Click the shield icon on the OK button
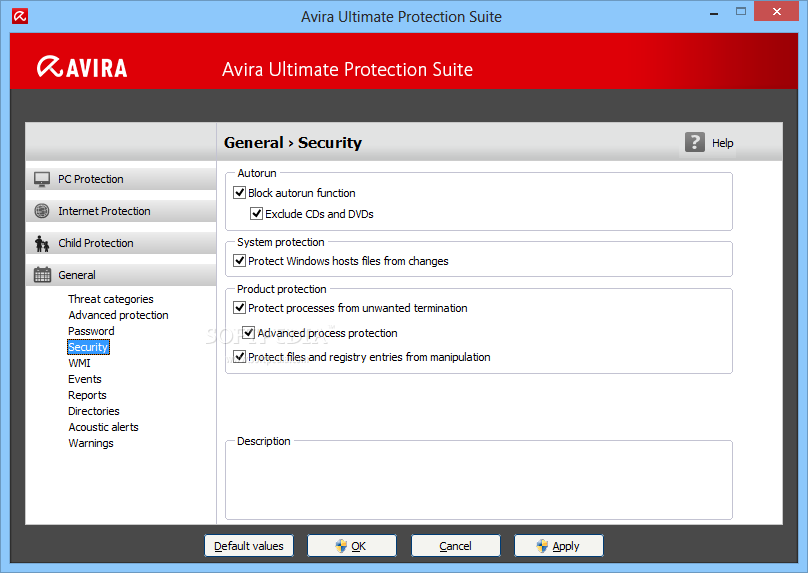 (x=341, y=546)
